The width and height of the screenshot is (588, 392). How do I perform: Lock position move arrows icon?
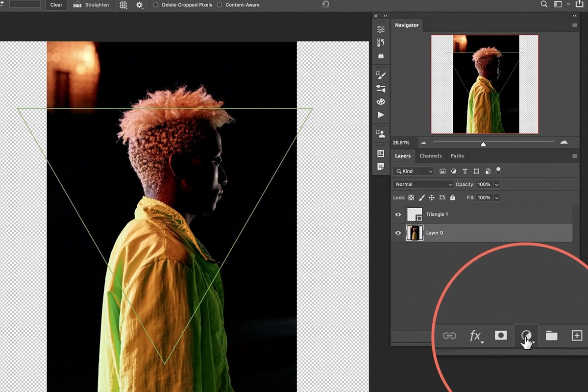[432, 197]
